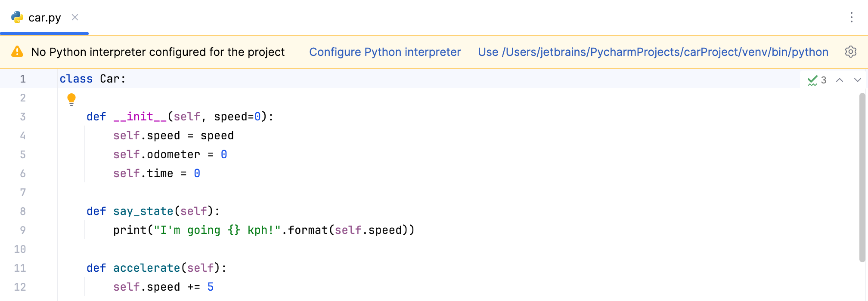Screen dimensions: 868x301
Task: Use the carProject venv python interpreter link
Action: click(x=653, y=52)
